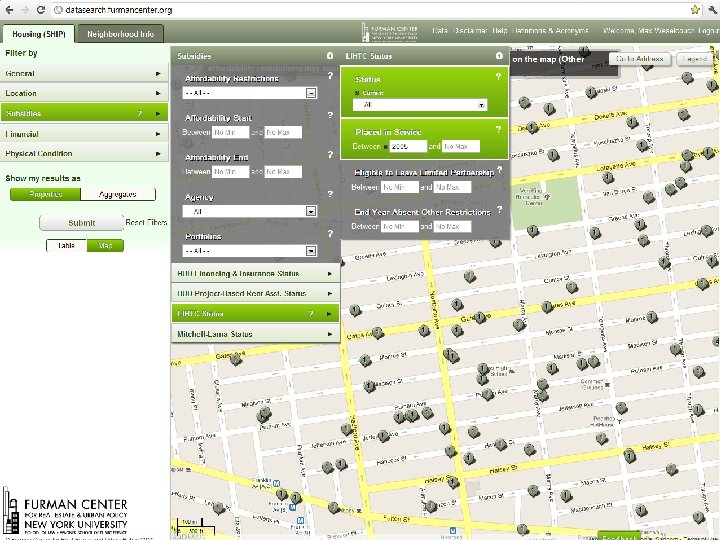Screen dimensions: 720x540
Task: Open the Disclaimer link in header
Action: click(x=470, y=31)
